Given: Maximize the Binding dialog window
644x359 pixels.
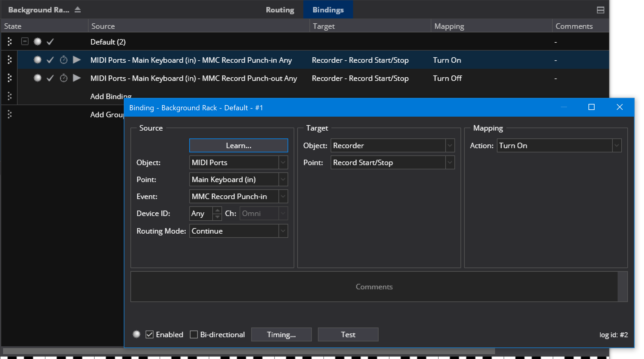Looking at the screenshot, I should [591, 107].
